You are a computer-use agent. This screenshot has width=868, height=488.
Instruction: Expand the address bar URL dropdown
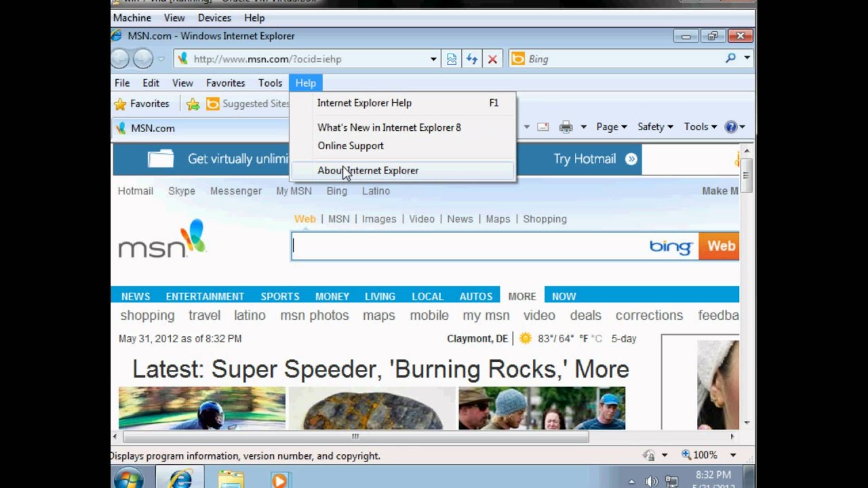[x=433, y=59]
